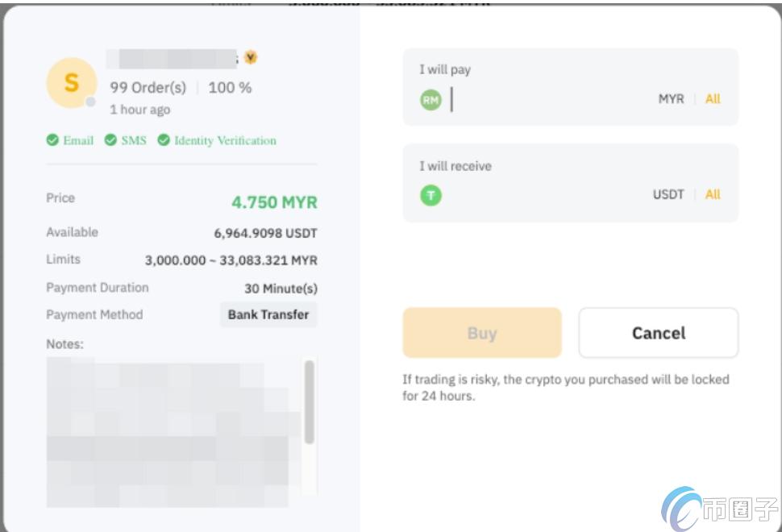Click the I will receive amount field
The height and width of the screenshot is (532, 782).
coord(524,195)
